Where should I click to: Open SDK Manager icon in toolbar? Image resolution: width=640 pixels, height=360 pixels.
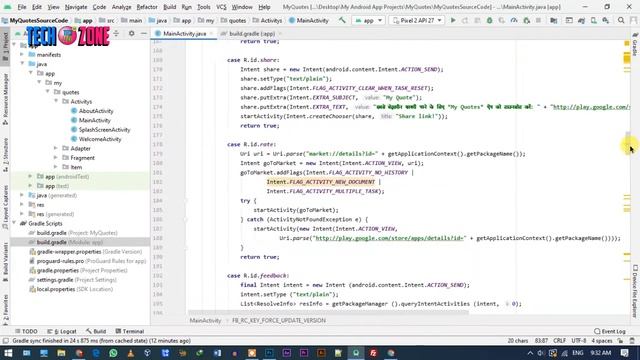[606, 20]
